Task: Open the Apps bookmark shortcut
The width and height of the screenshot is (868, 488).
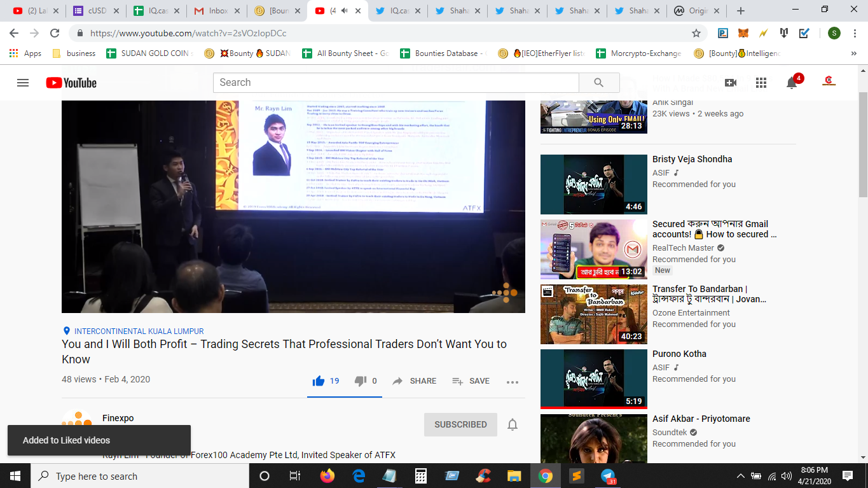Action: coord(25,53)
